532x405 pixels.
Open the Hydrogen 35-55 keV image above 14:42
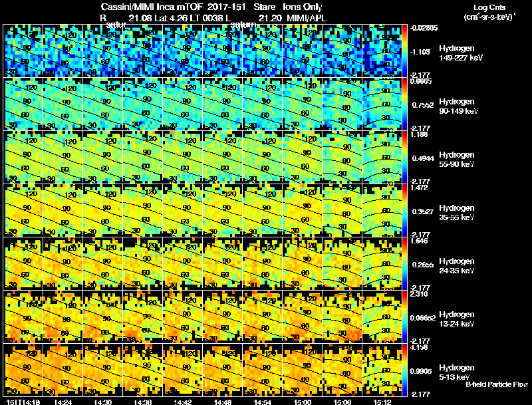coord(182,210)
